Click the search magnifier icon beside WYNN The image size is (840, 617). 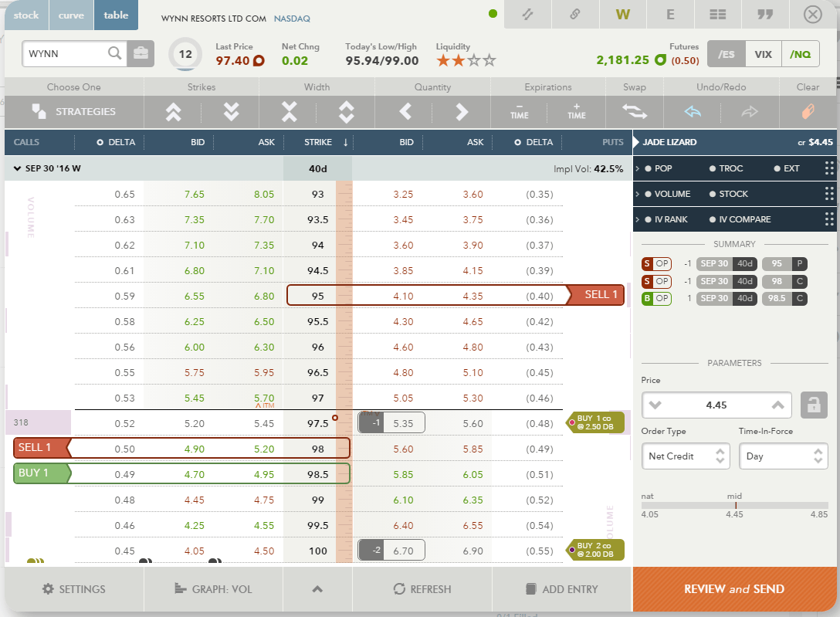114,53
